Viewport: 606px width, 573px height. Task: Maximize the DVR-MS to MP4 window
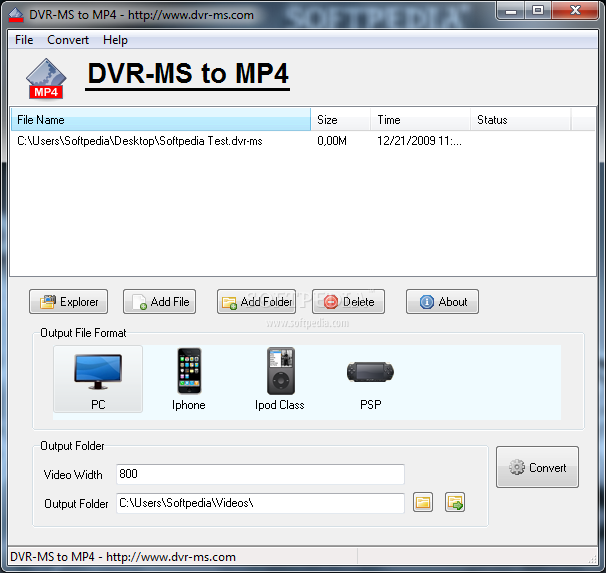pos(538,10)
